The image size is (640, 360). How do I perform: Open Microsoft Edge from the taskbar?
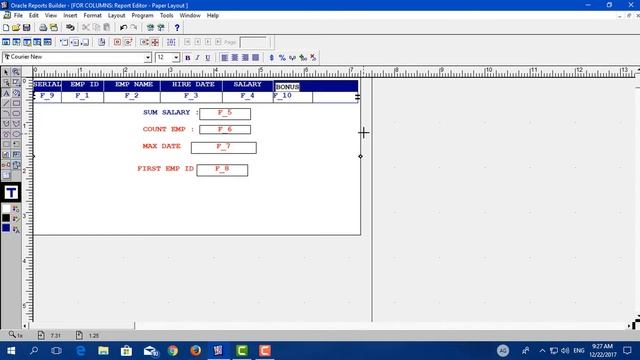pos(81,351)
